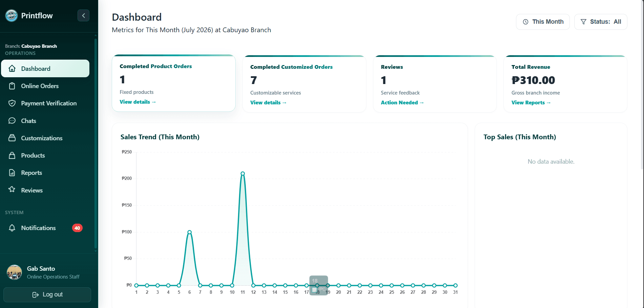
Task: Click View details under Completed Customized Orders
Action: 269,103
